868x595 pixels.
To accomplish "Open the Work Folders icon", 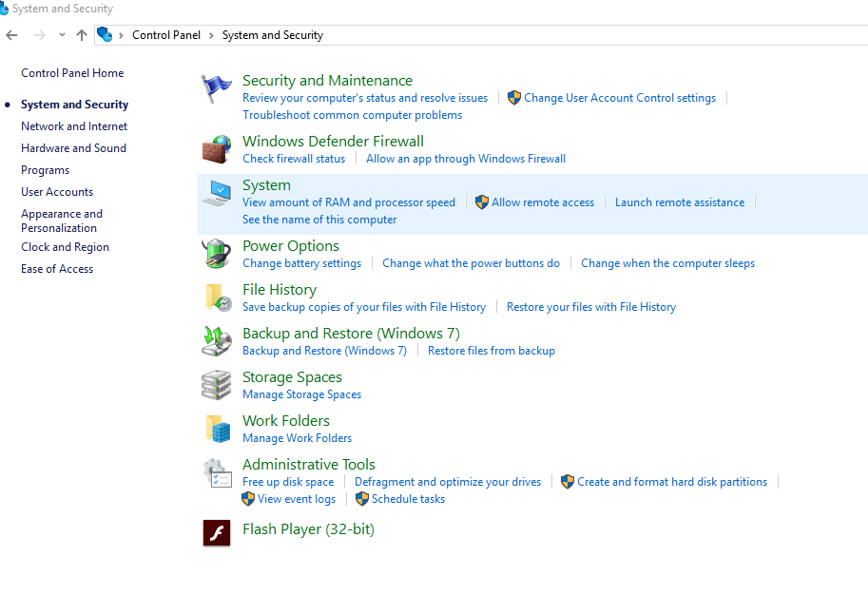I will click(x=218, y=429).
